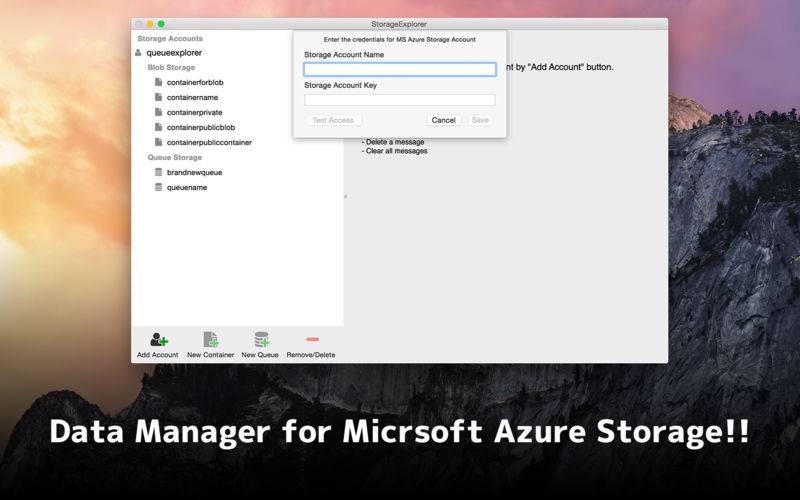Click the New Container label in the toolbar
The width and height of the screenshot is (800, 500).
210,355
